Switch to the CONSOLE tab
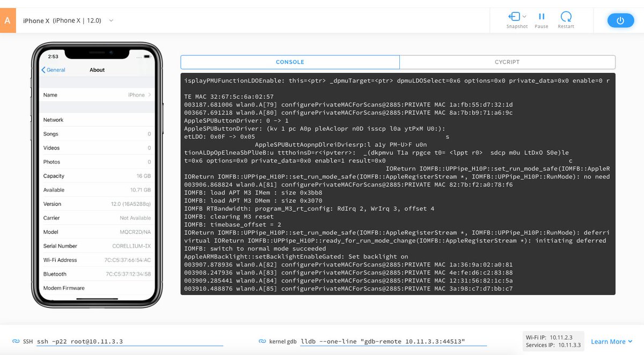The height and width of the screenshot is (355, 644). [290, 62]
